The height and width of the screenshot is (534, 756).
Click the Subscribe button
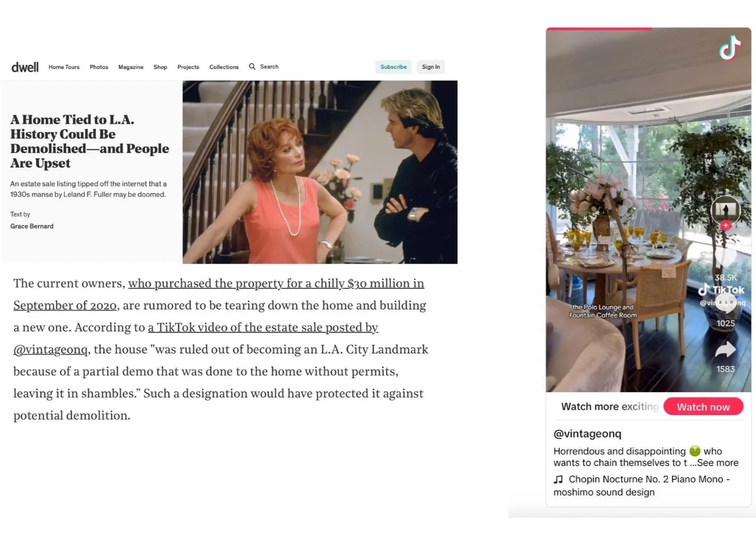point(394,67)
